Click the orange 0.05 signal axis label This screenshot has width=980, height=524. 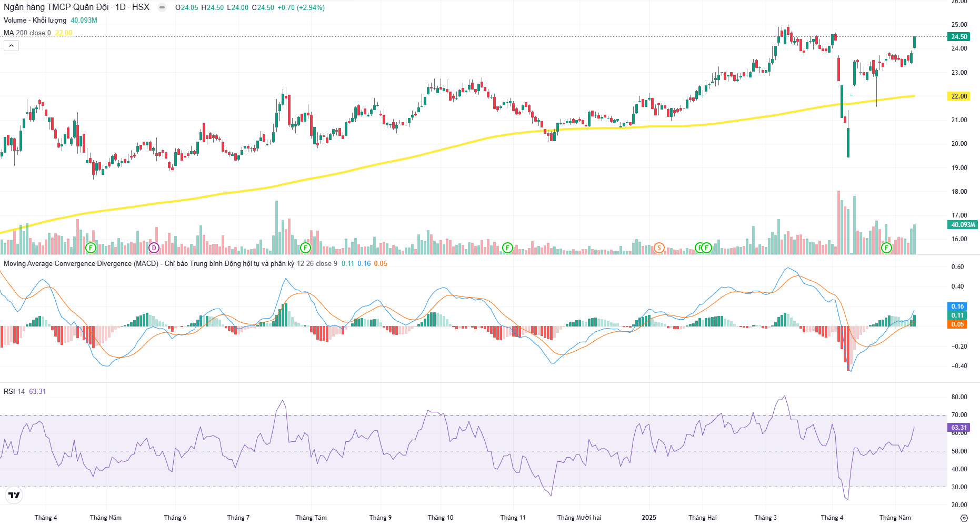pos(957,324)
